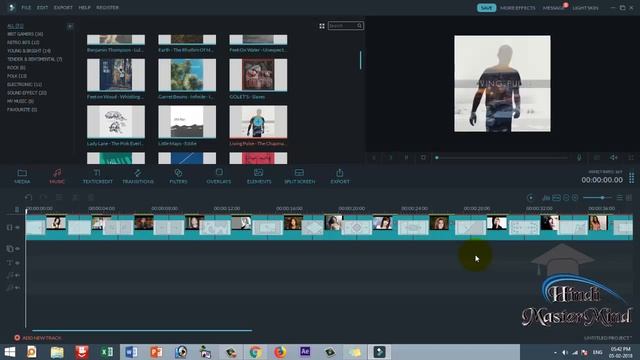Click the music library vertical scrollbar
This screenshot has height=360, width=640.
click(x=360, y=60)
